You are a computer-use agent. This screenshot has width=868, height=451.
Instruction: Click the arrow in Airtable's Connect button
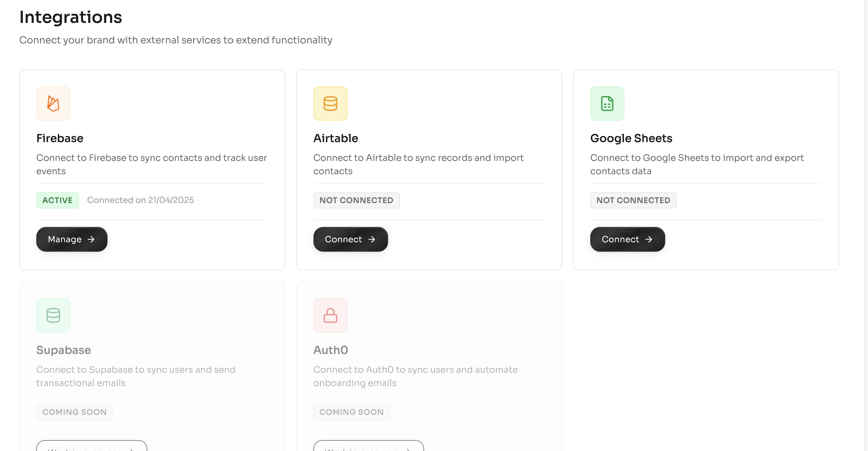point(372,239)
